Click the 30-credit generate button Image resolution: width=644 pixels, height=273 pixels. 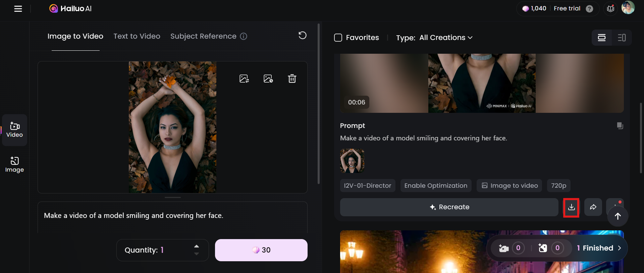pos(261,250)
